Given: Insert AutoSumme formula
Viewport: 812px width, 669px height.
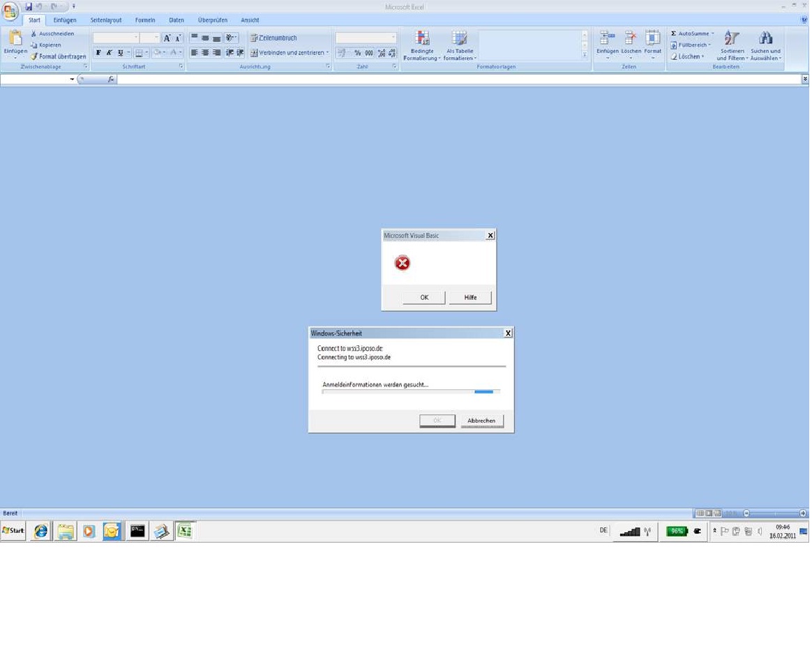Looking at the screenshot, I should click(693, 33).
